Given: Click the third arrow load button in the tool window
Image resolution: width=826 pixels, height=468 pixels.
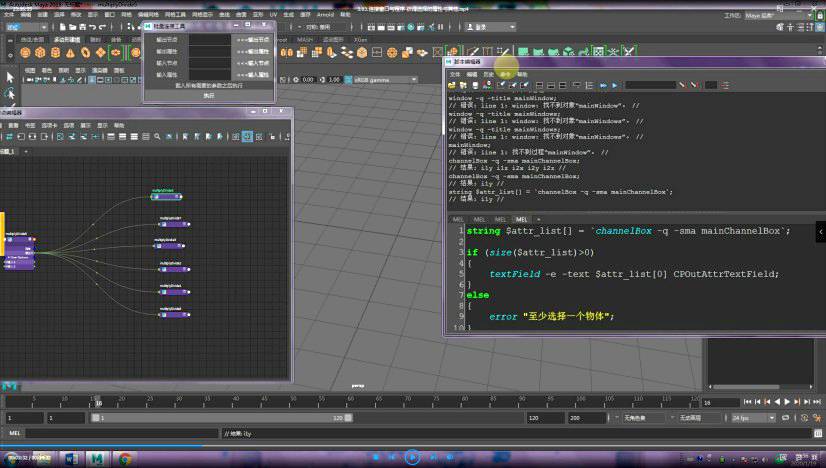Looking at the screenshot, I should [253, 63].
